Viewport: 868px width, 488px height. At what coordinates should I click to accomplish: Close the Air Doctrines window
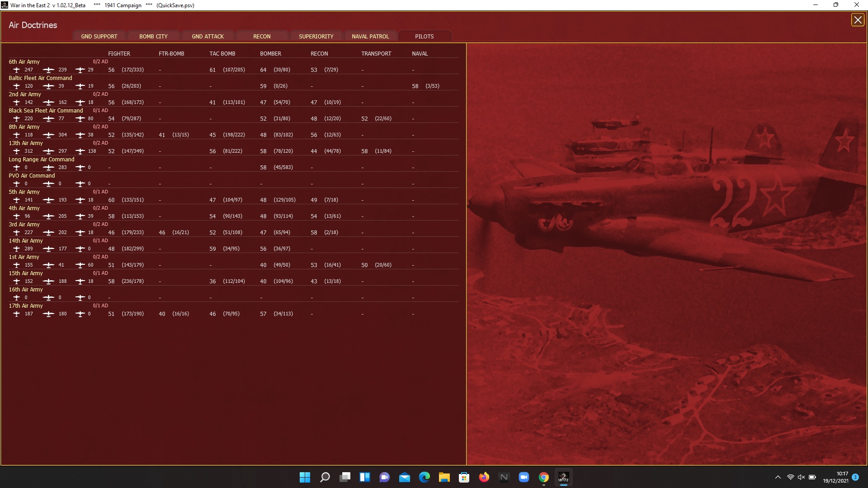857,20
